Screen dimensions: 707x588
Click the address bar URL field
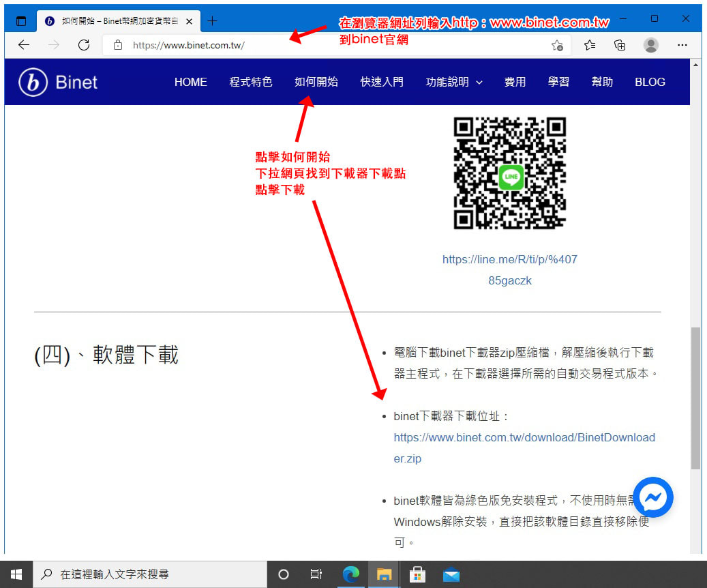coord(336,45)
